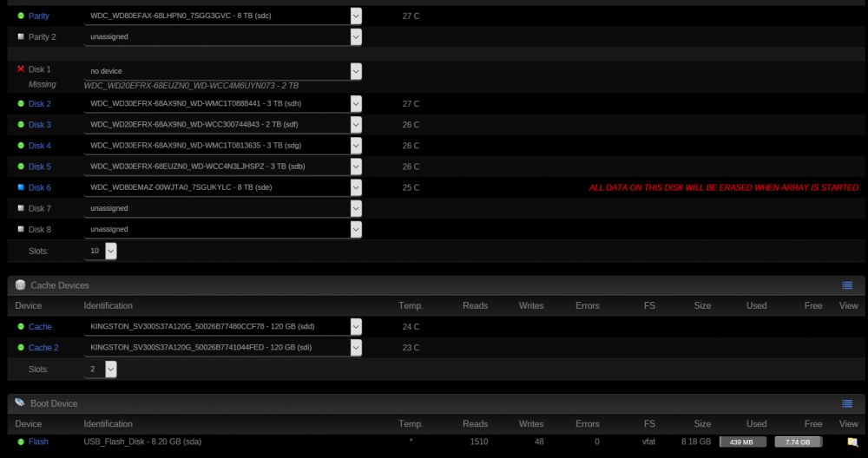Open the Disk 7 unassigned dropdown
Viewport: 868px width, 458px height.
(222, 208)
